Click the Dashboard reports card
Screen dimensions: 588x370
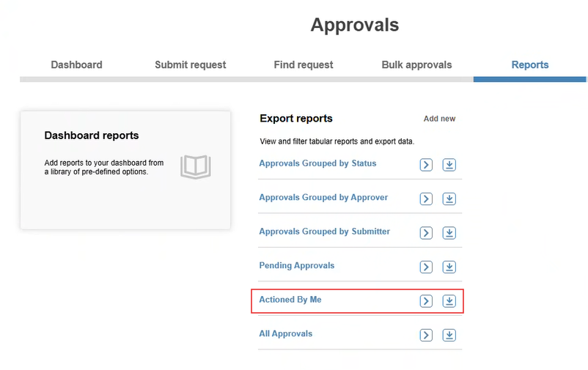[x=125, y=170]
